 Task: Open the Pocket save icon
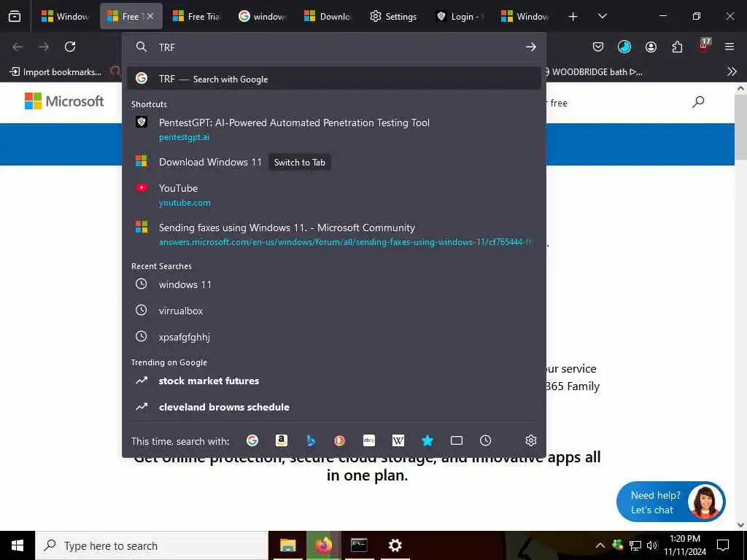(x=598, y=47)
